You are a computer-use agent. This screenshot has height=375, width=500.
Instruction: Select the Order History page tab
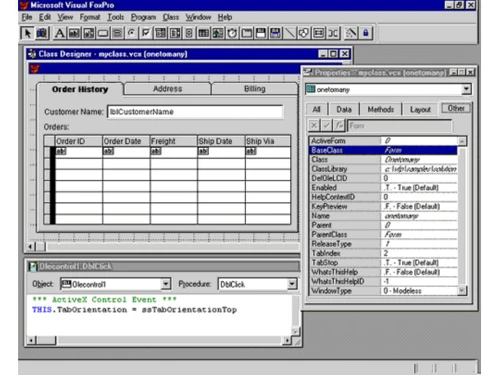pos(80,89)
